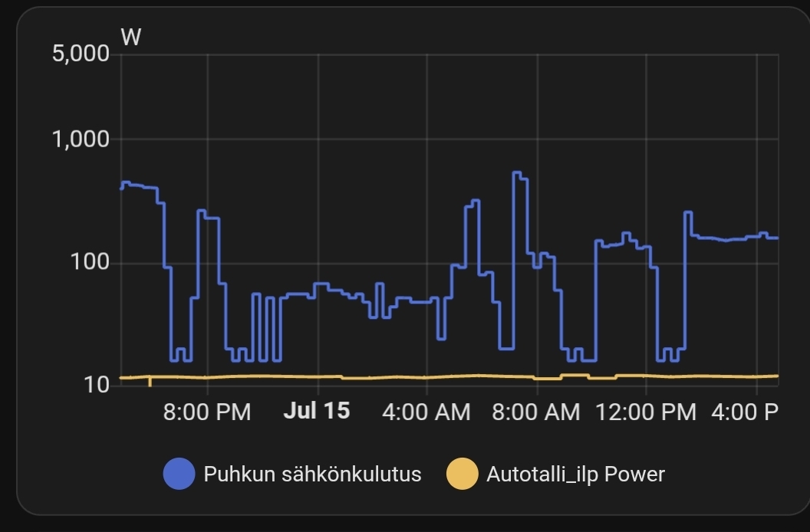
Task: Toggle the Puhkun sähkönkulutus legend entry
Action: pyautogui.click(x=292, y=474)
